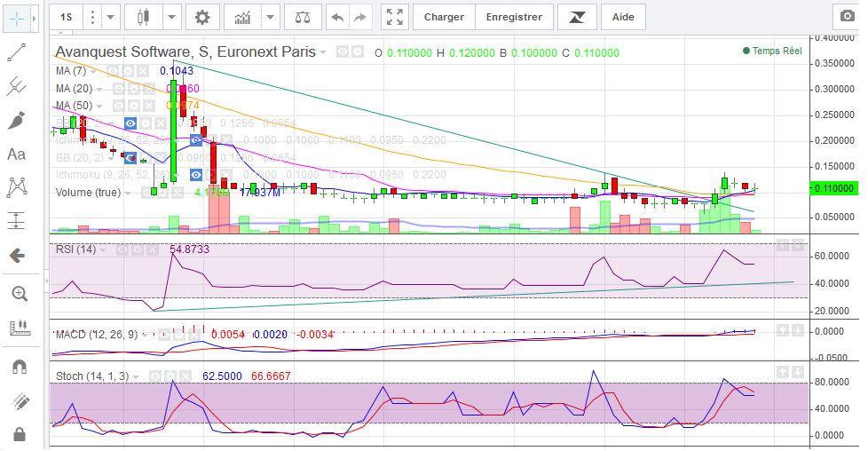Expand the indicators dropdown arrow
Viewport: 868px width, 451px height.
(270, 16)
